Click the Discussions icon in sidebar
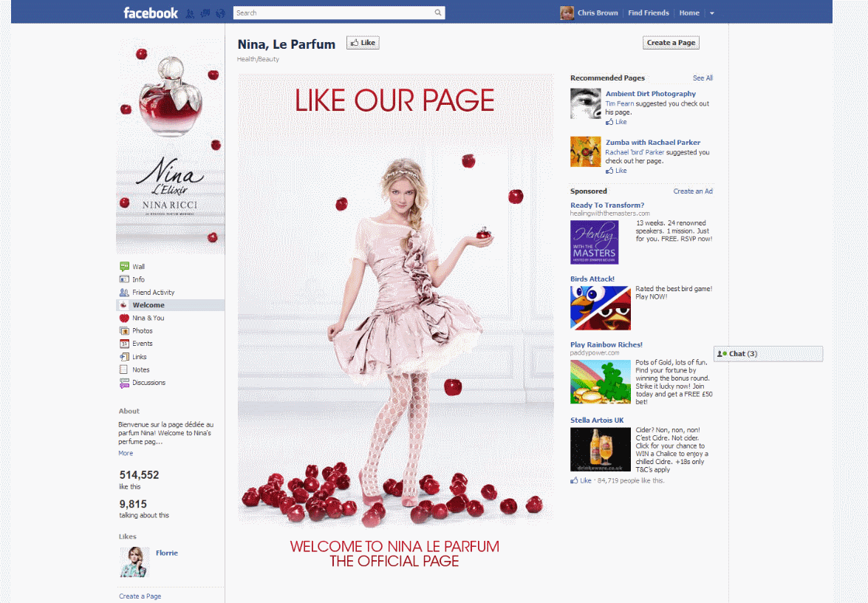Screen dimensions: 868x603 [x=124, y=383]
